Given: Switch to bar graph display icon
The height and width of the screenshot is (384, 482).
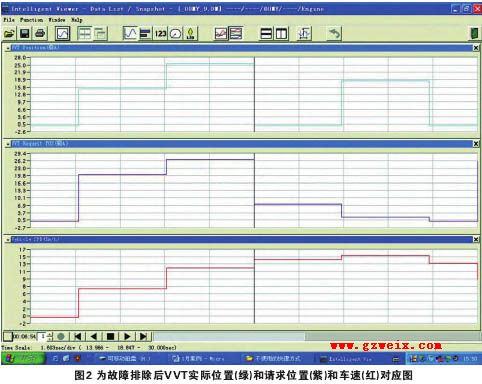Looking at the screenshot, I should click(145, 34).
